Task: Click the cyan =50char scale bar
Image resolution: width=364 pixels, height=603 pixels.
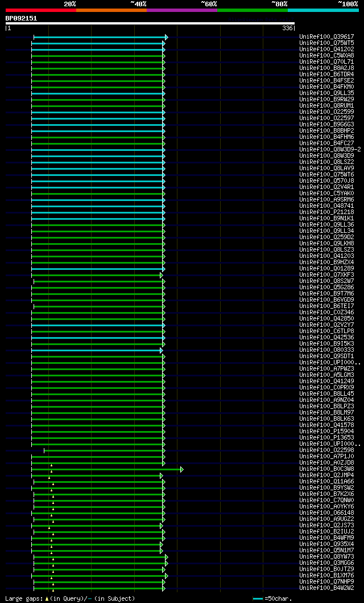Action: click(x=258, y=599)
